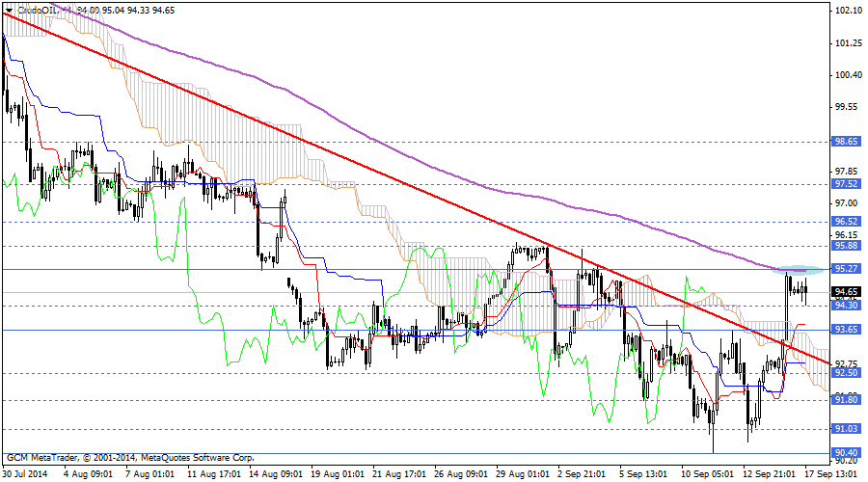This screenshot has width=868, height=482.
Task: Click the MetaQuotes Software Corp. copyright text
Action: (178, 458)
